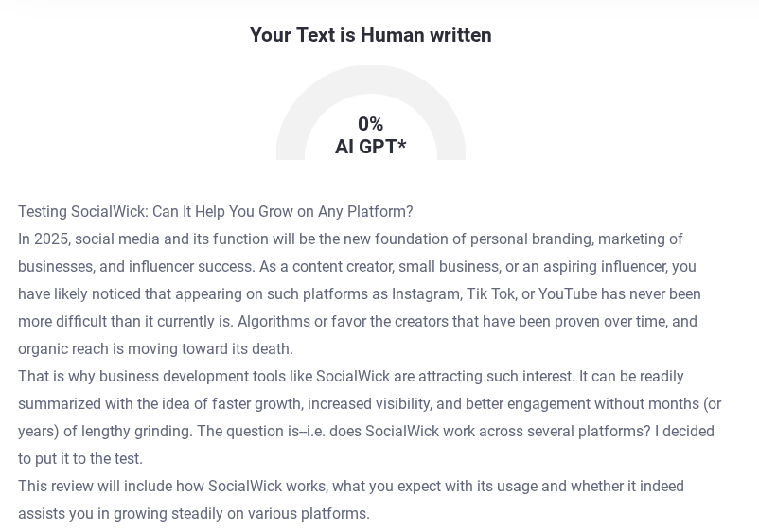Click the "AI GPT*" gauge label
The height and width of the screenshot is (532, 759).
click(370, 147)
